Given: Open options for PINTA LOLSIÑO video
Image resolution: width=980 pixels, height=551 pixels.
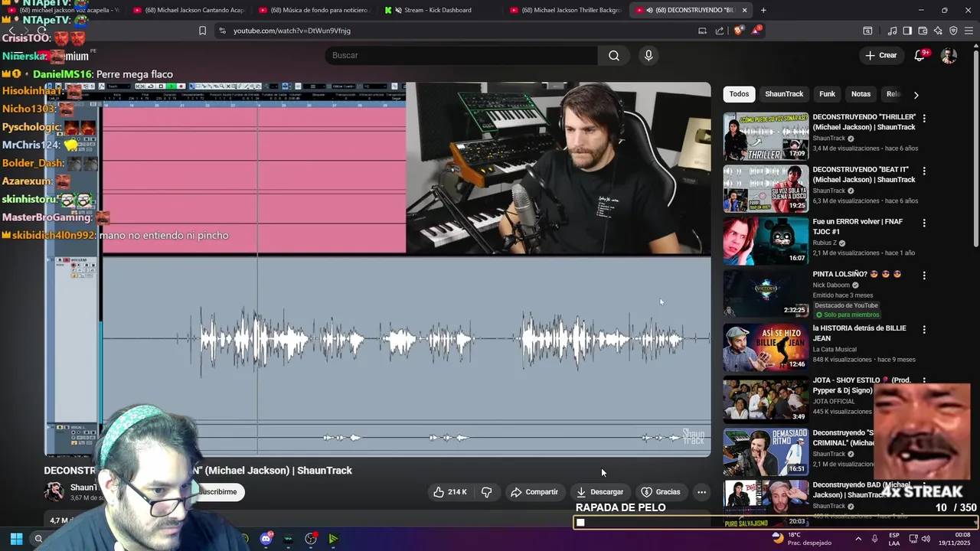Looking at the screenshot, I should point(924,275).
